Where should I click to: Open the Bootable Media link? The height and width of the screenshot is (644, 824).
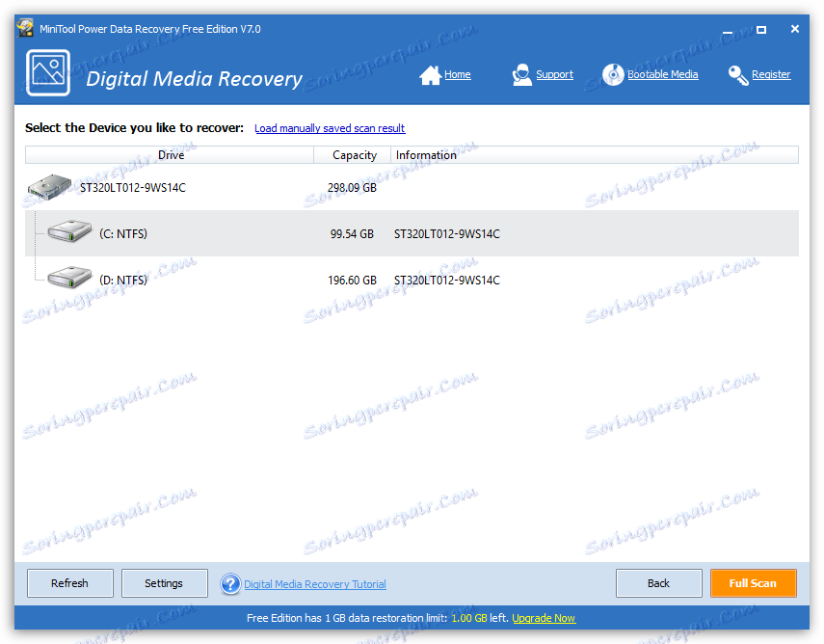coord(663,74)
